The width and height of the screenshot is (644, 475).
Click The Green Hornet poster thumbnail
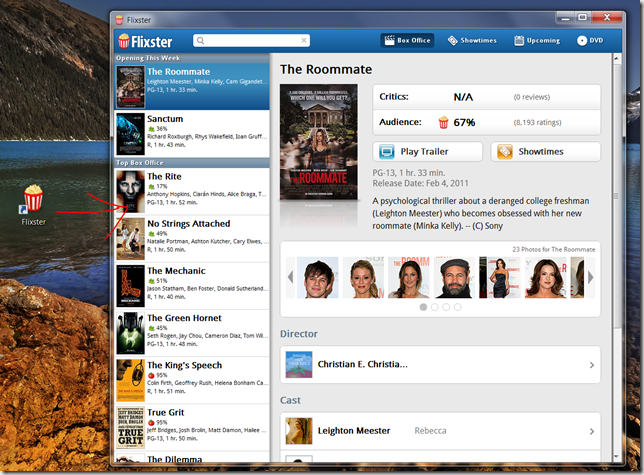[x=130, y=333]
